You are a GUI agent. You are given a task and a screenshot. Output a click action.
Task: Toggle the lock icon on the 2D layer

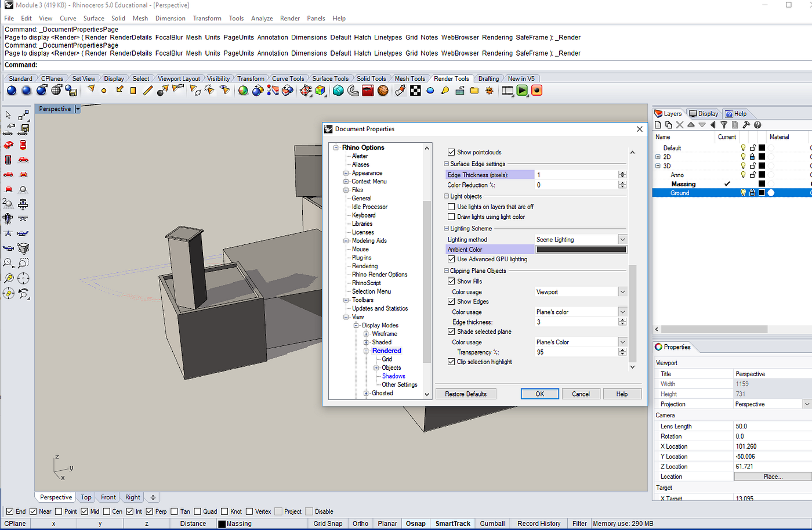click(x=752, y=157)
